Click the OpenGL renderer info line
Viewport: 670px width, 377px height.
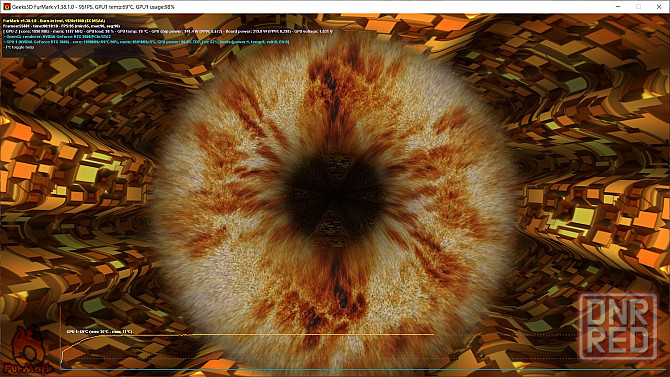coord(57,37)
